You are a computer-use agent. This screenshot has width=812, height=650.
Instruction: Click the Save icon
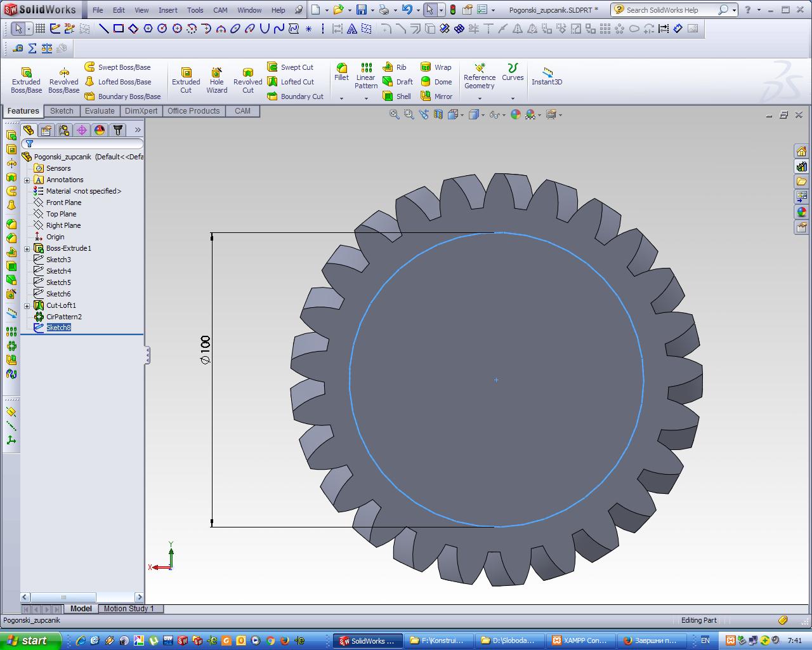(362, 10)
